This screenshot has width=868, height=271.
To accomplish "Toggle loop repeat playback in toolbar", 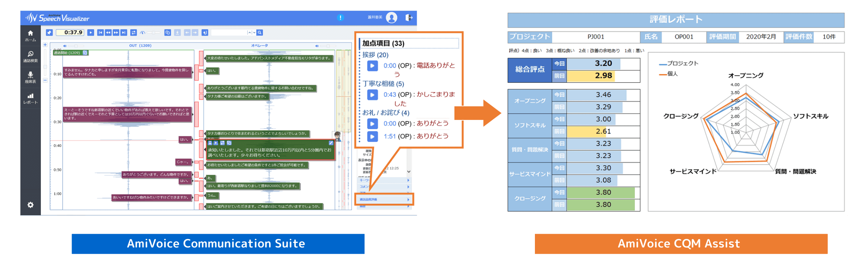I will coord(133,33).
